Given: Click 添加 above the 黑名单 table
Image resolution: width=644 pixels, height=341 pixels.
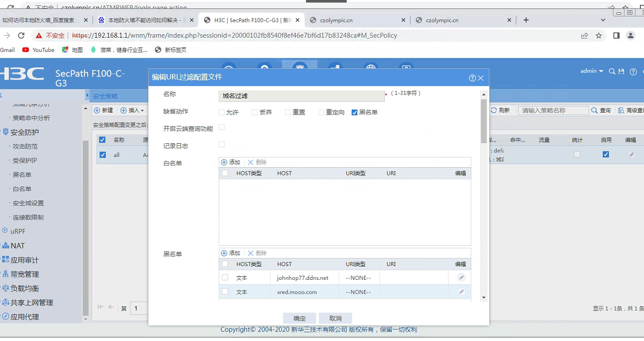Looking at the screenshot, I should click(231, 253).
